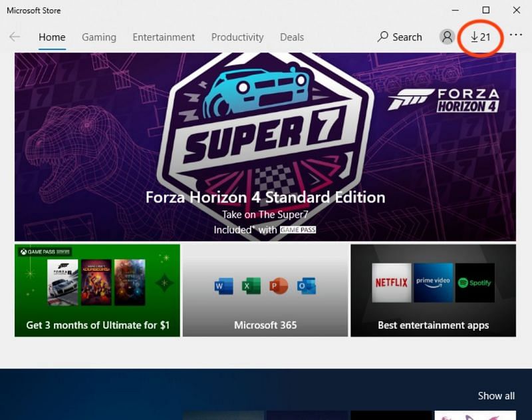Select the Productivity tab
The image size is (532, 420).
tap(237, 37)
